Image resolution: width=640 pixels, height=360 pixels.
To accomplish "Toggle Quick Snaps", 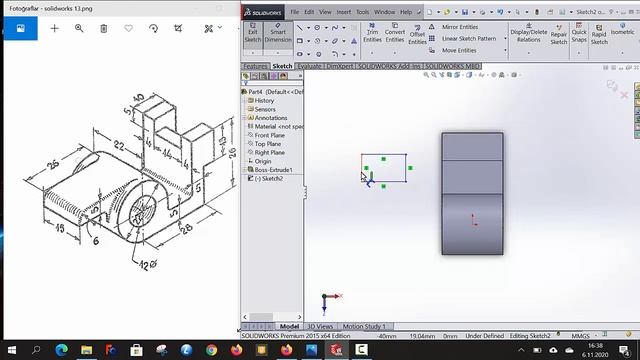I will pos(579,33).
